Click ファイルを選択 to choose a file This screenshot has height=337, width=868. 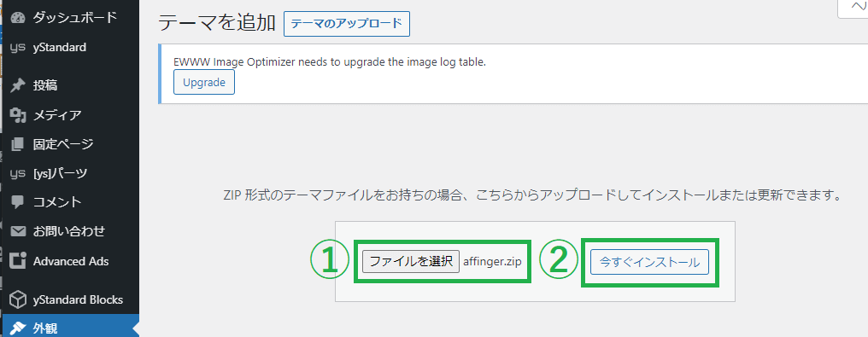[x=411, y=261]
